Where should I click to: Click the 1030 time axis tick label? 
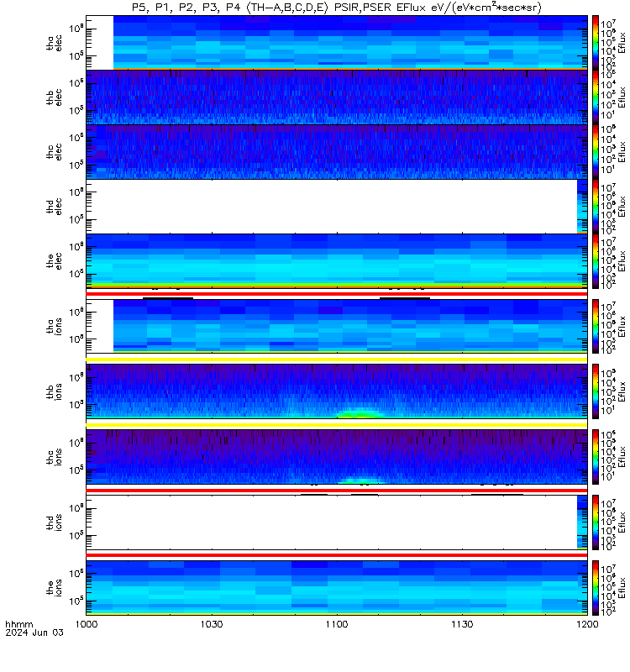tap(212, 624)
